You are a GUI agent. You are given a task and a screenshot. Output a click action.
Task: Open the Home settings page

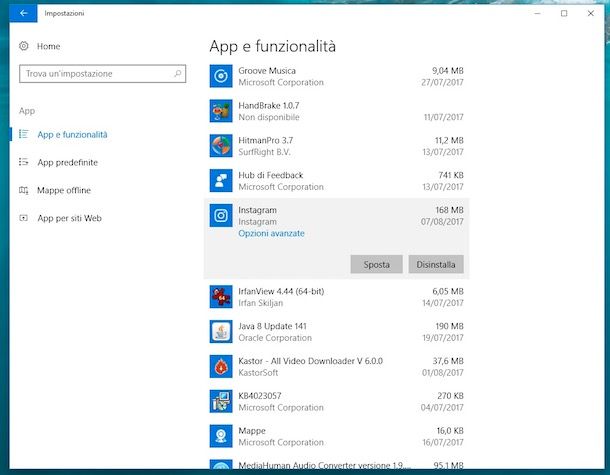coord(48,46)
